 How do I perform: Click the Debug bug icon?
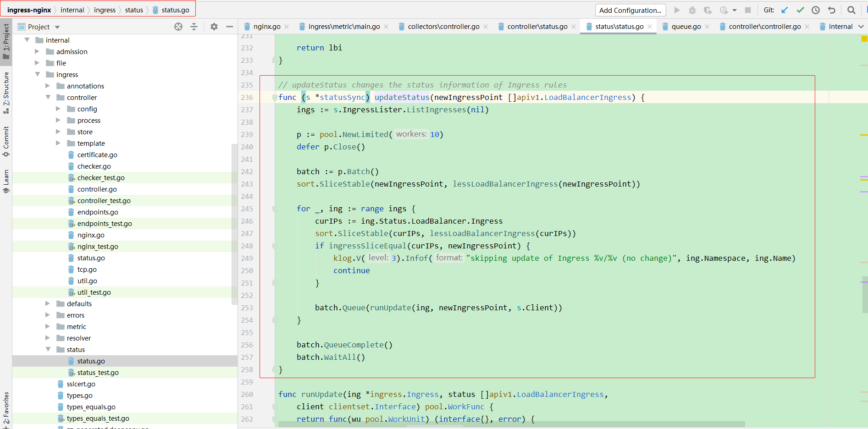[692, 10]
